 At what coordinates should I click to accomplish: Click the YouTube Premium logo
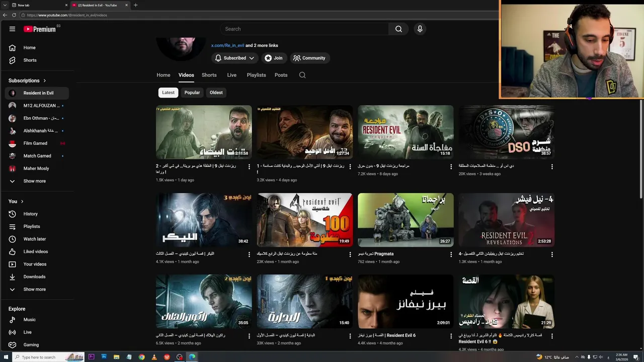(x=40, y=29)
